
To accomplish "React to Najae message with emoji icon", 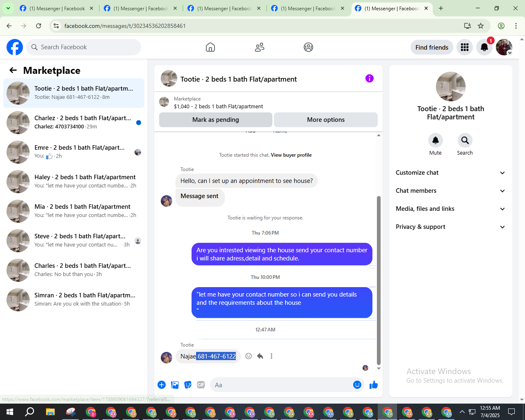I will 249,356.
